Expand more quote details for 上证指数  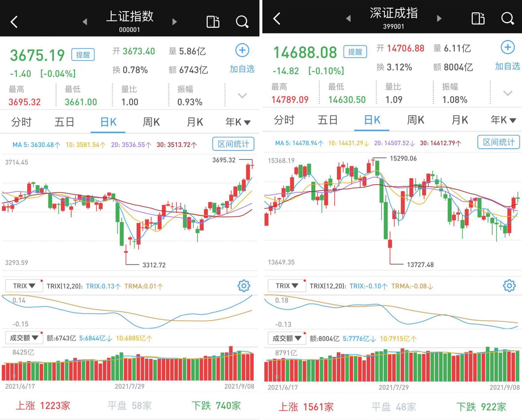[242, 96]
